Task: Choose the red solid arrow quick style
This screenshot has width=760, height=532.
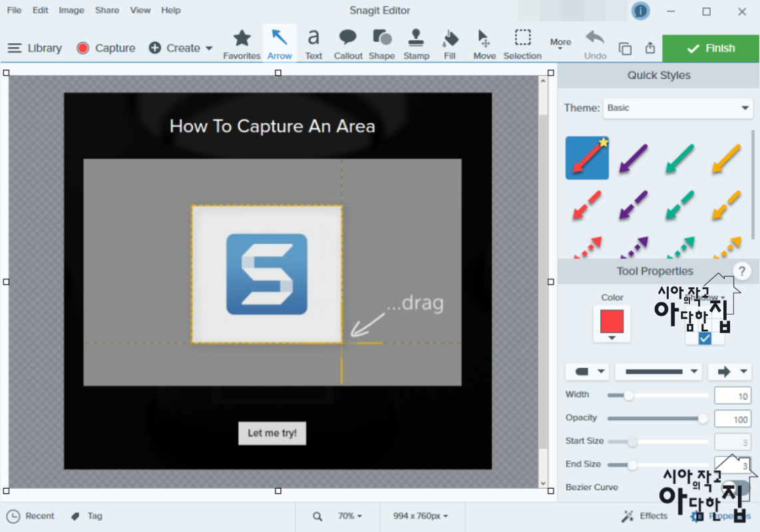Action: (x=587, y=158)
